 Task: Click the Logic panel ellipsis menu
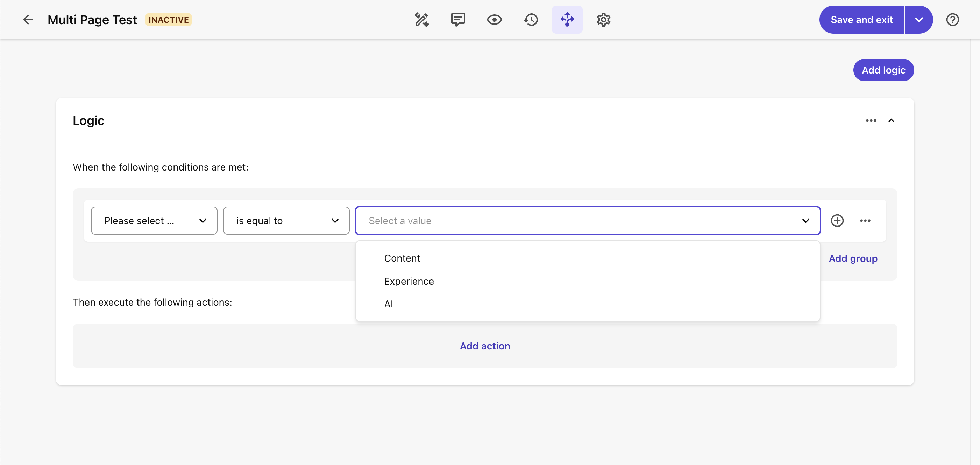871,120
